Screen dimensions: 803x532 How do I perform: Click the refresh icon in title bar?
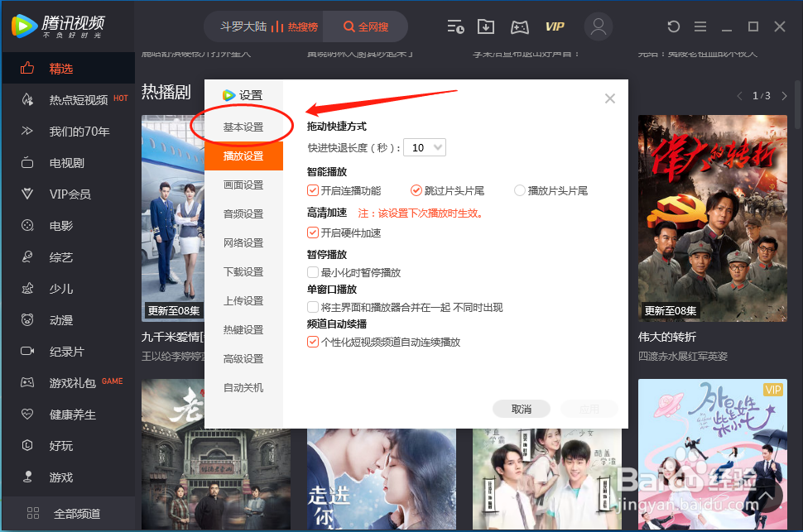[x=673, y=26]
